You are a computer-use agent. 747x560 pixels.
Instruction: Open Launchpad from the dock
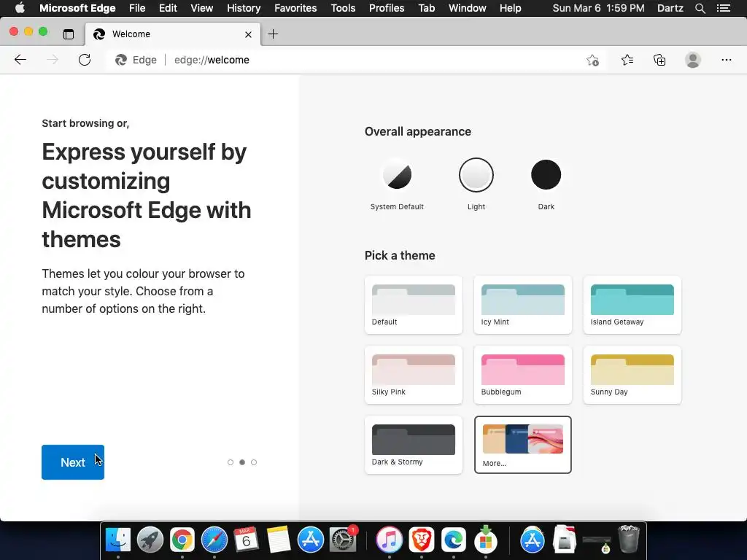[x=150, y=540]
